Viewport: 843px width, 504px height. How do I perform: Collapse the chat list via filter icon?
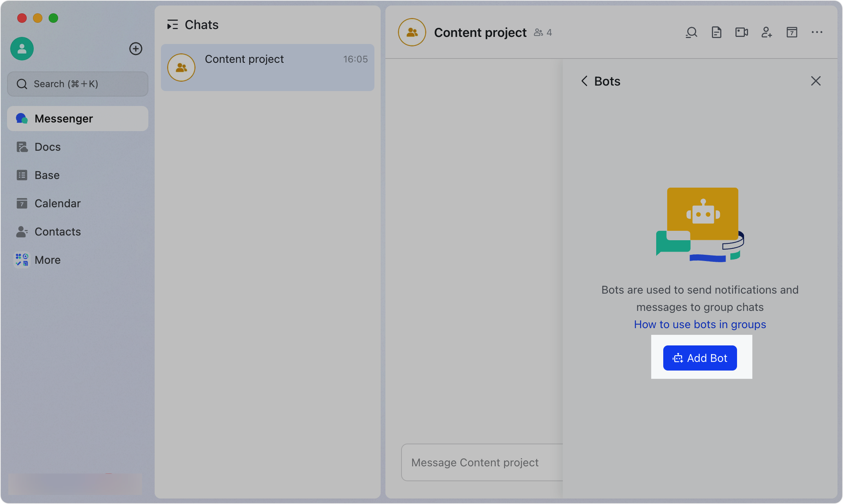coord(172,24)
